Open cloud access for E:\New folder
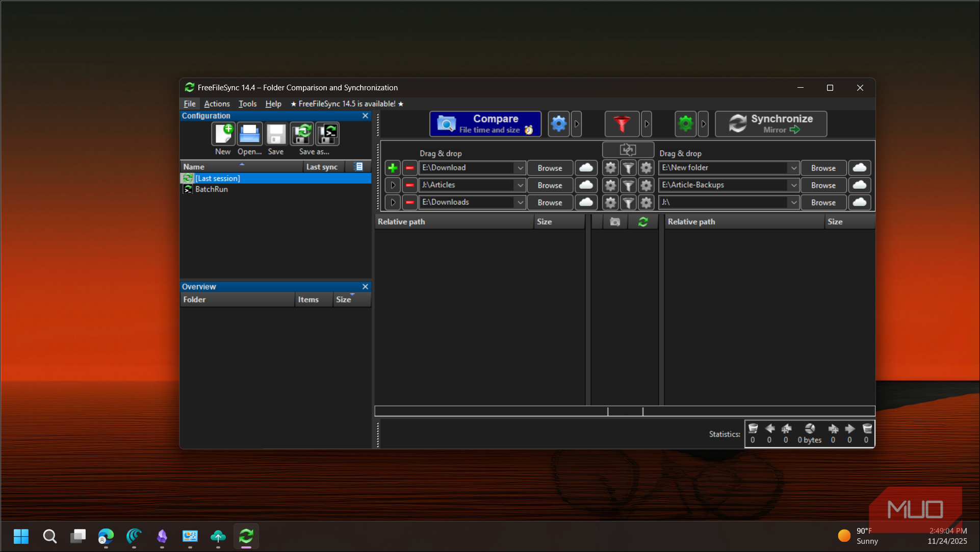Viewport: 980px width, 552px height. coord(860,168)
